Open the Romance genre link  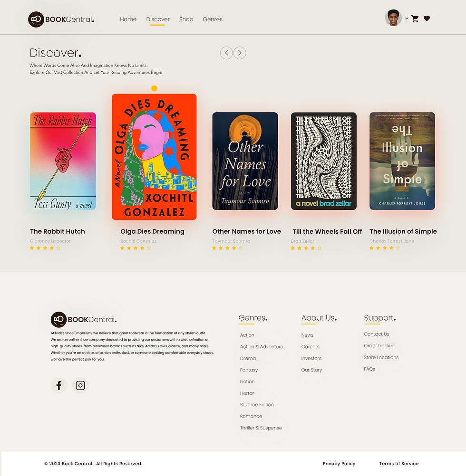tap(251, 416)
